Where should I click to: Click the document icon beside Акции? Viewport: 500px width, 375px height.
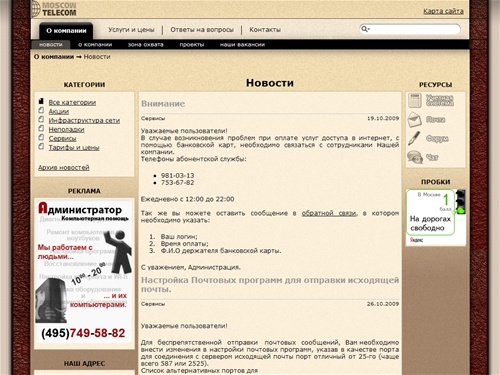[x=41, y=110]
